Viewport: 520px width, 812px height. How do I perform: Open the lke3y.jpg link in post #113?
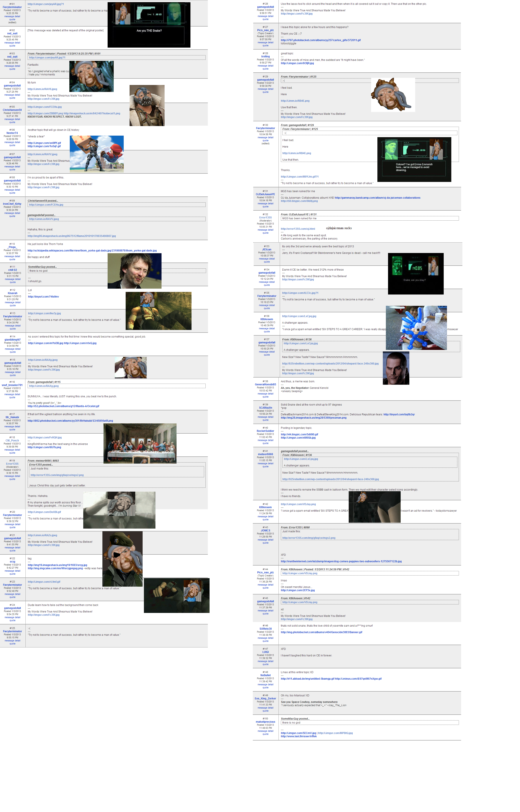44,314
